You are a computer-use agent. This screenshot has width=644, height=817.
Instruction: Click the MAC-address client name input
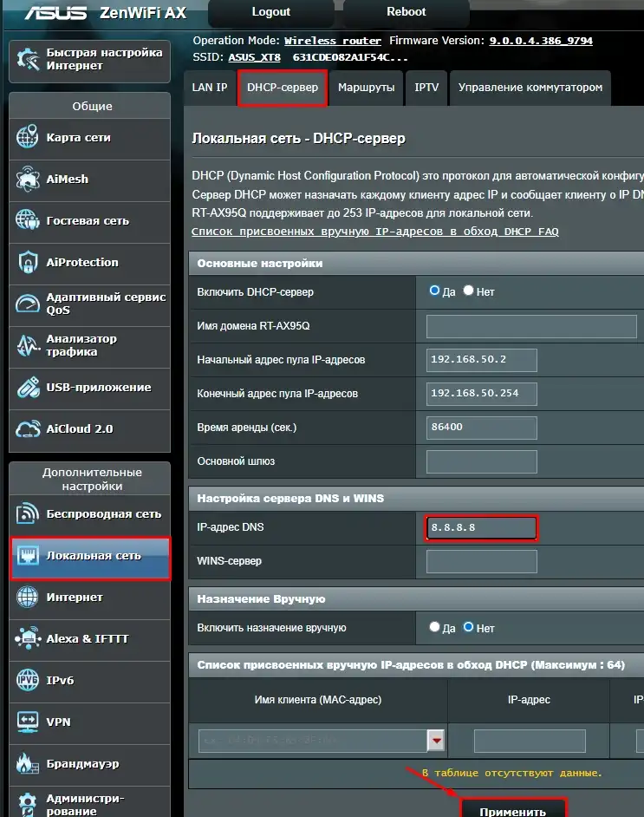pyautogui.click(x=312, y=741)
